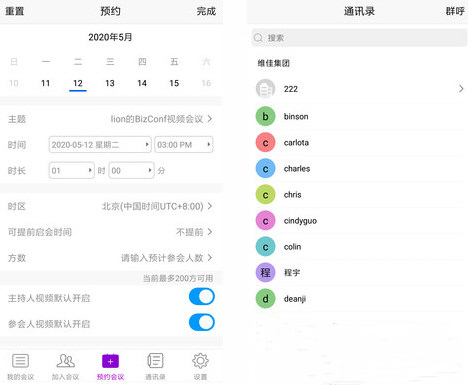Image resolution: width=468 pixels, height=385 pixels.
Task: Select contact name charles
Action: [297, 168]
